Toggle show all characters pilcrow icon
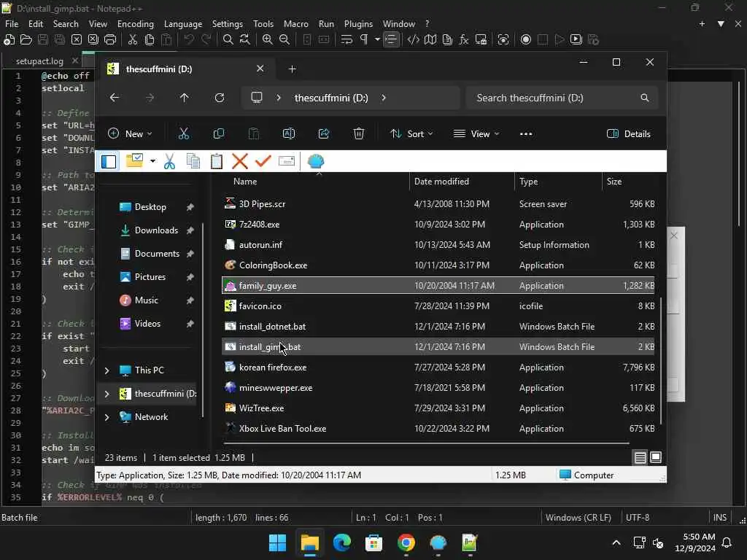 tap(364, 39)
